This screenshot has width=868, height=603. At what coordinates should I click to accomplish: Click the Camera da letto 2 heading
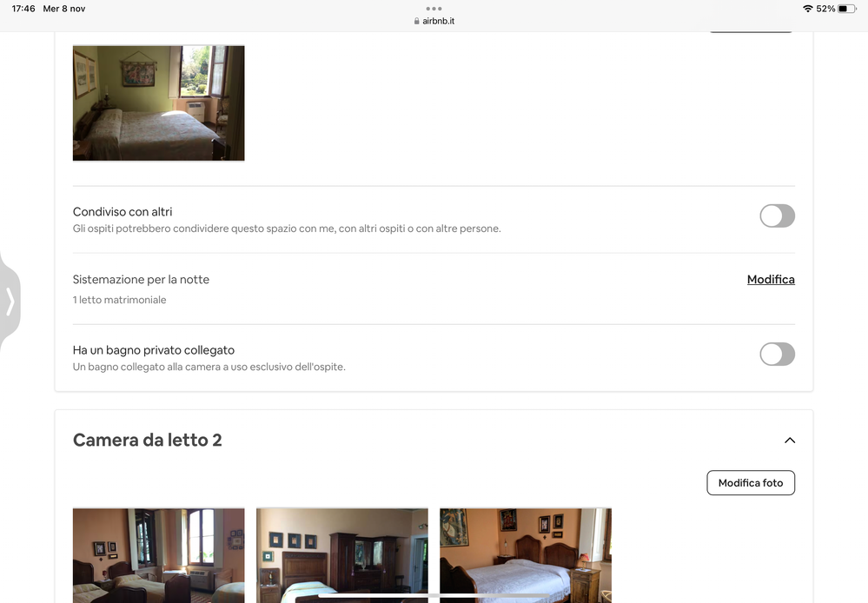tap(147, 441)
